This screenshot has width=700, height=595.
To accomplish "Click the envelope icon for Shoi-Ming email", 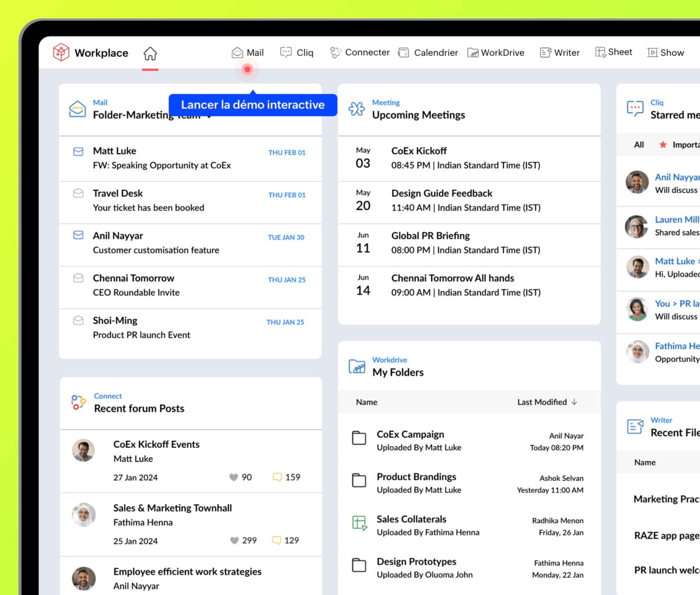I will tap(78, 320).
